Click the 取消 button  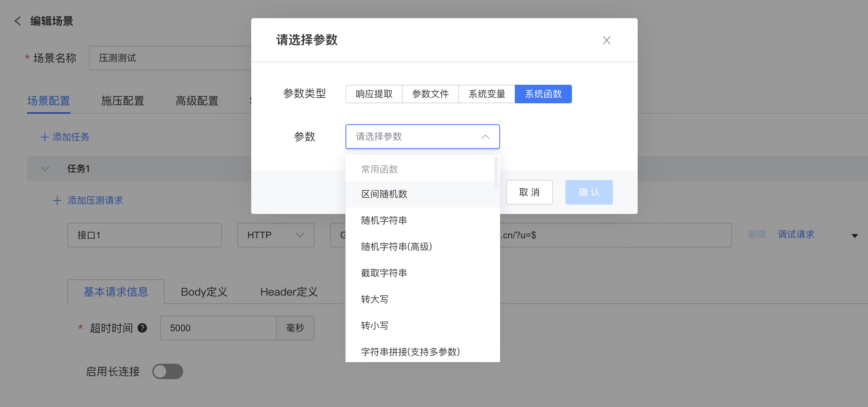point(529,192)
